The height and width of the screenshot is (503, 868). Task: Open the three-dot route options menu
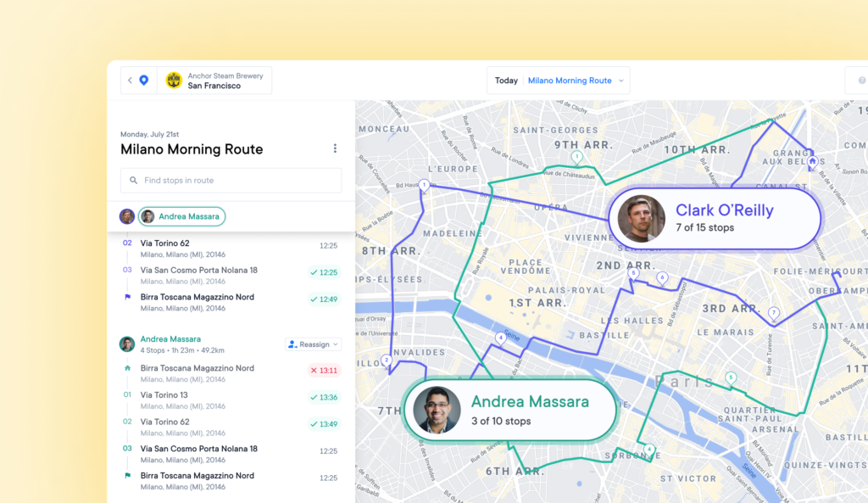(x=335, y=148)
